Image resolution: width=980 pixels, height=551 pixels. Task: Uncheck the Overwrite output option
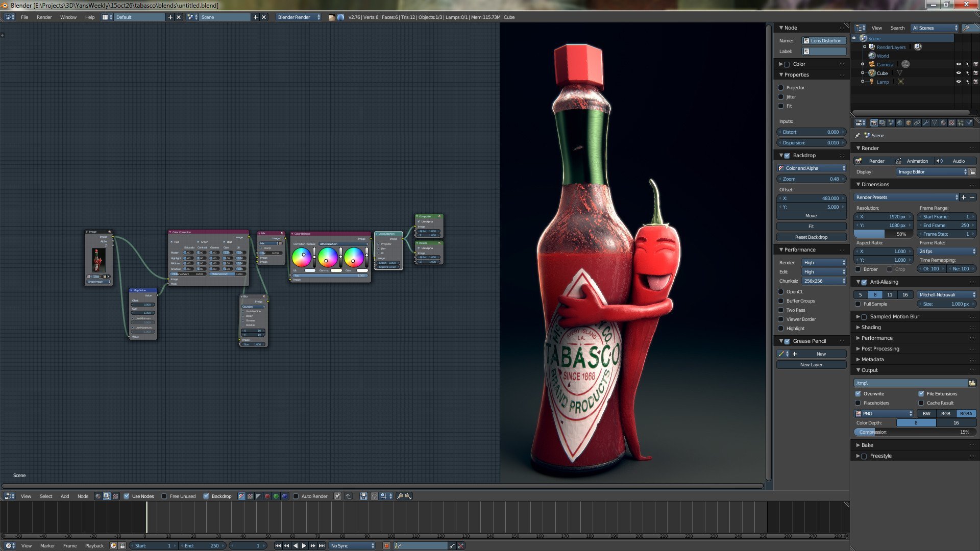[x=858, y=394]
